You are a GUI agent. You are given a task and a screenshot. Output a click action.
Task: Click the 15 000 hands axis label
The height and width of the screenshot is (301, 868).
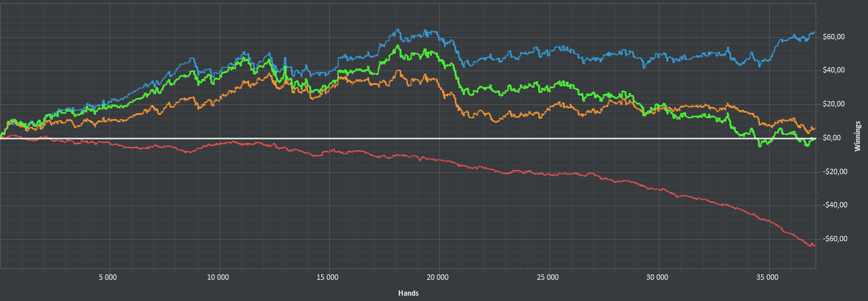328,276
